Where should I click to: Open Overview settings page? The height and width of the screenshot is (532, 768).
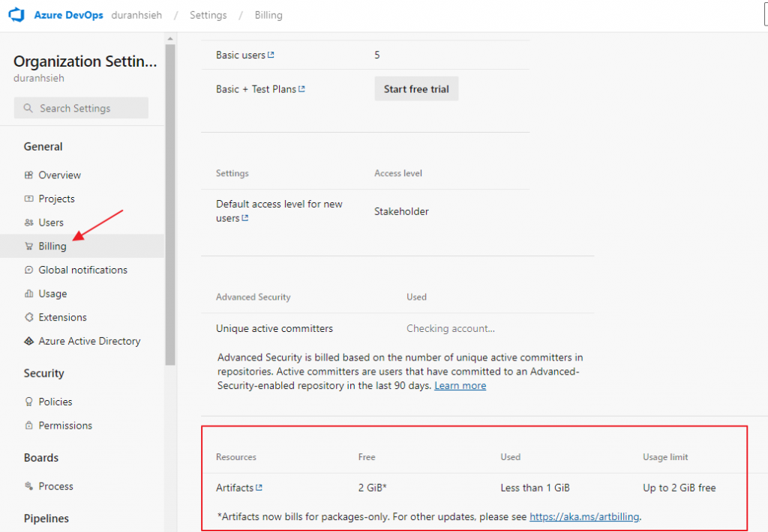click(x=60, y=175)
